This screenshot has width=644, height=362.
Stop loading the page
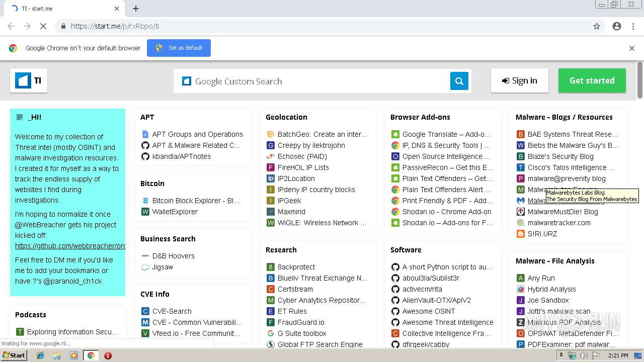coord(43,26)
